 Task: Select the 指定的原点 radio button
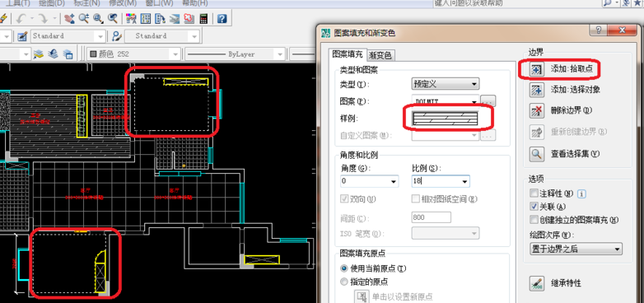coord(344,282)
